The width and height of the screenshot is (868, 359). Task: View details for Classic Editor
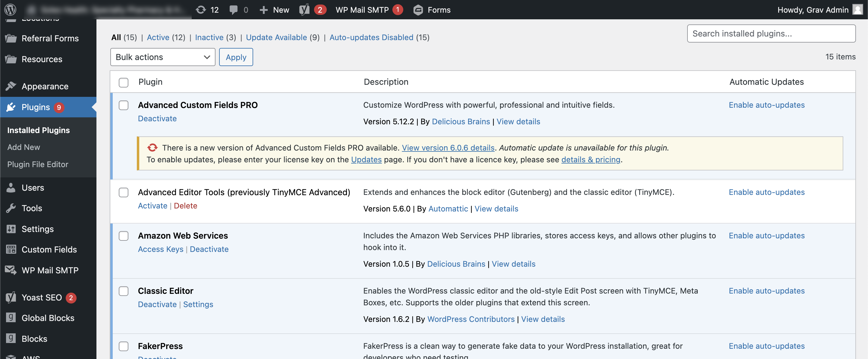click(x=543, y=319)
